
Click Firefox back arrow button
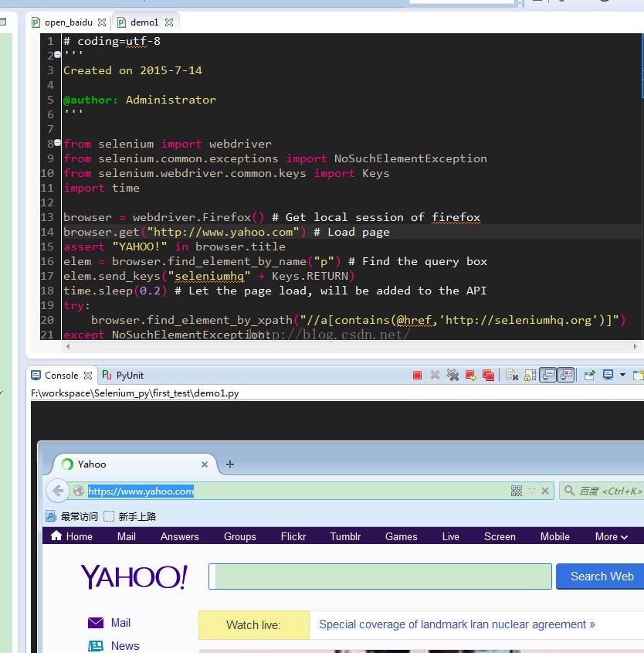[x=57, y=491]
